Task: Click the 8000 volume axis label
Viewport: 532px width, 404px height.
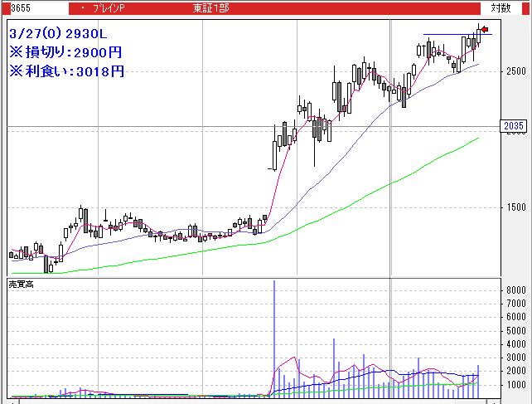Action: 514,290
